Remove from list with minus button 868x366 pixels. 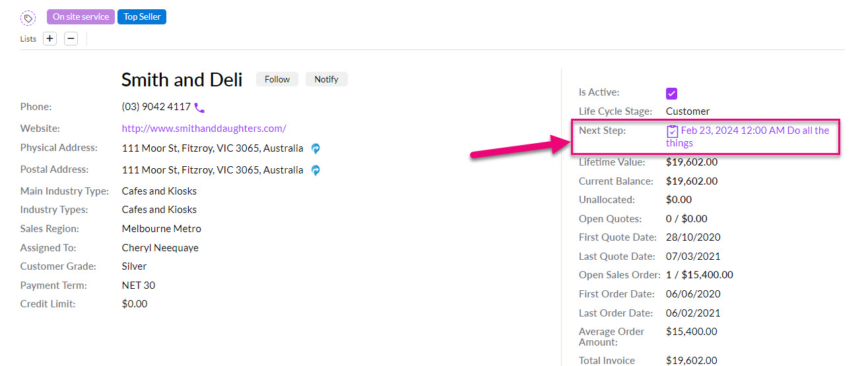(x=71, y=38)
